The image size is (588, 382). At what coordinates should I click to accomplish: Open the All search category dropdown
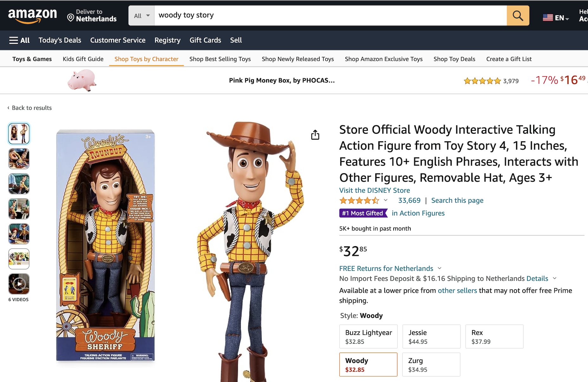point(141,16)
